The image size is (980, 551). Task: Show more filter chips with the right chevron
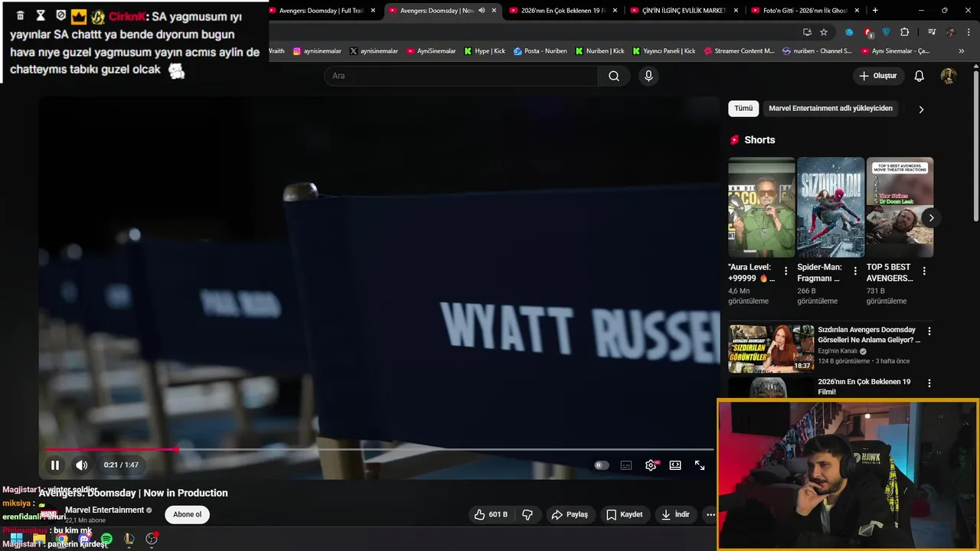click(921, 109)
